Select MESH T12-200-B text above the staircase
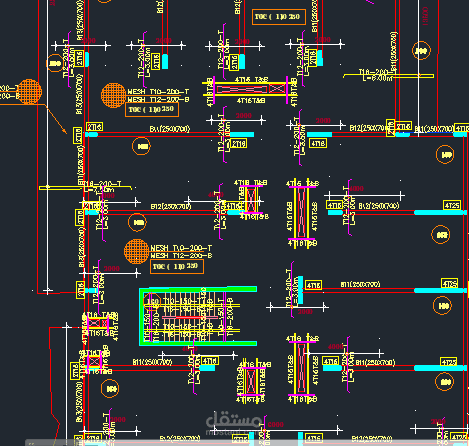This screenshot has width=469, height=446. 181,255
